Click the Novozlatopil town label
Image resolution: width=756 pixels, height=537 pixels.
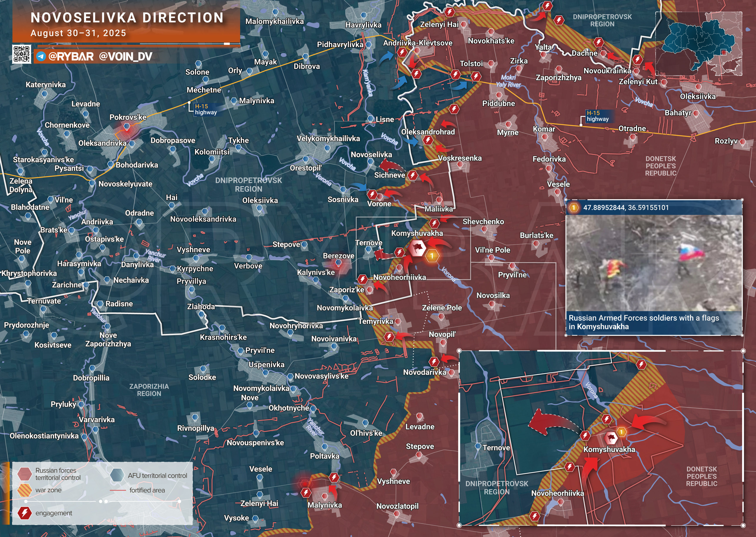[397, 506]
